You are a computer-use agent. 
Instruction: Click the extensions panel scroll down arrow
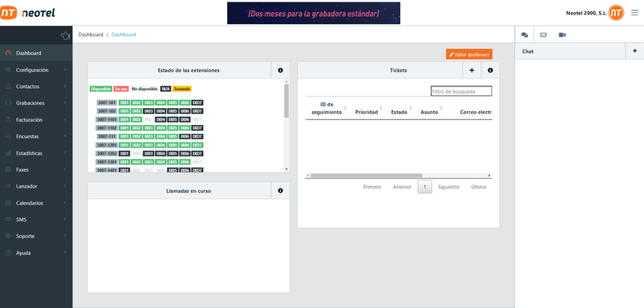coord(287,169)
